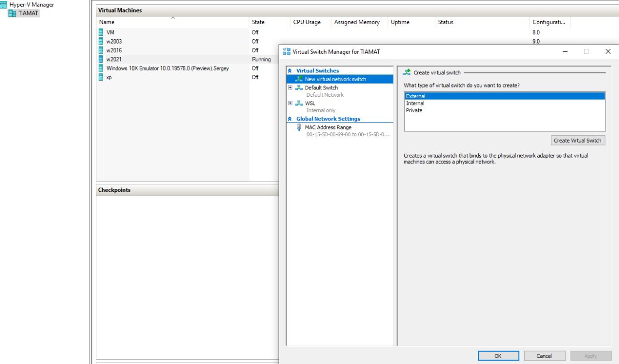Select WSL switch in the tree

click(310, 103)
